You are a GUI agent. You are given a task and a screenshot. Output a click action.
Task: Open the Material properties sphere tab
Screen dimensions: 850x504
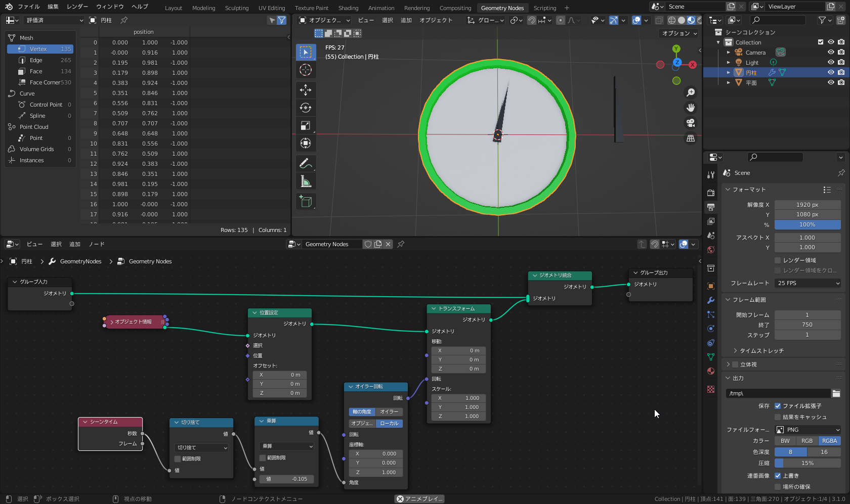pos(711,371)
